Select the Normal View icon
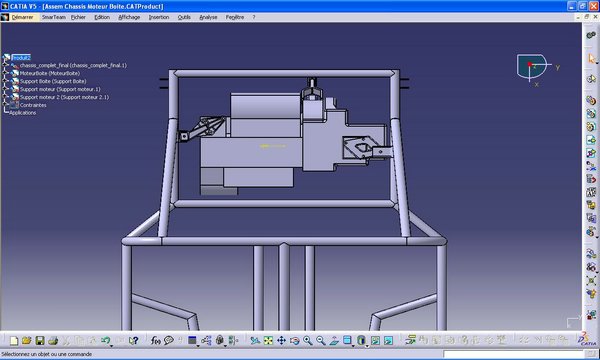This screenshot has height=360, width=600. [334, 340]
